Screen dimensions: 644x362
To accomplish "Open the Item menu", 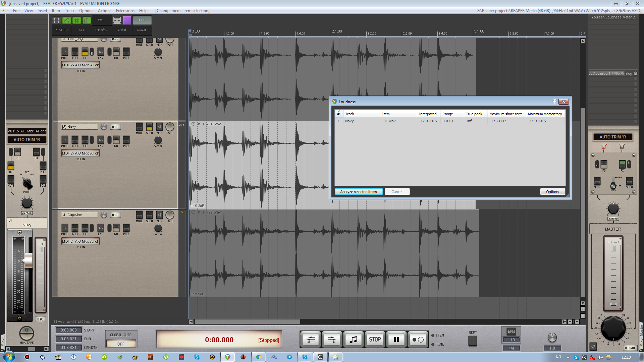I will (x=56, y=11).
